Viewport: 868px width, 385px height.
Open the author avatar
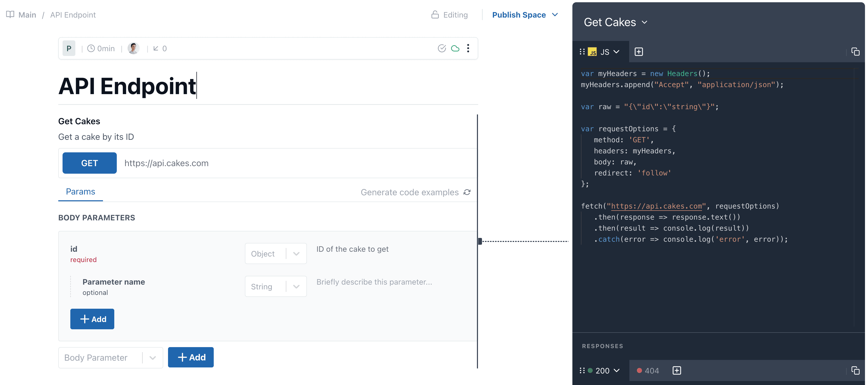[133, 48]
